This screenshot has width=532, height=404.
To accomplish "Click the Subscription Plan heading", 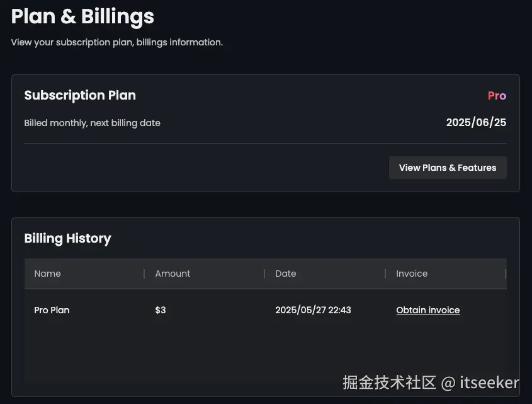I will coord(80,95).
